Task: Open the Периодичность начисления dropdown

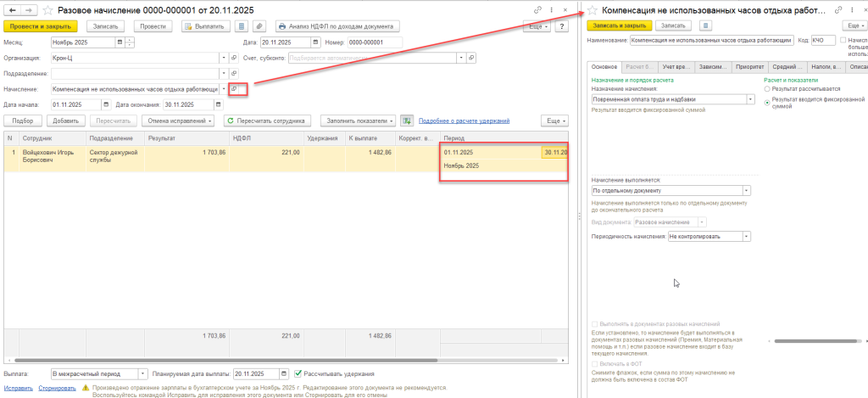Action: 747,236
